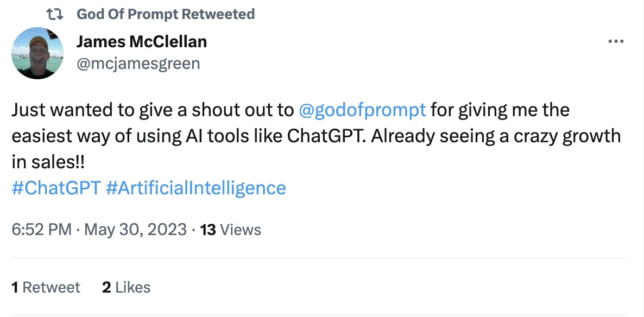Select the tweet body text
The height and width of the screenshot is (317, 644).
click(272, 136)
